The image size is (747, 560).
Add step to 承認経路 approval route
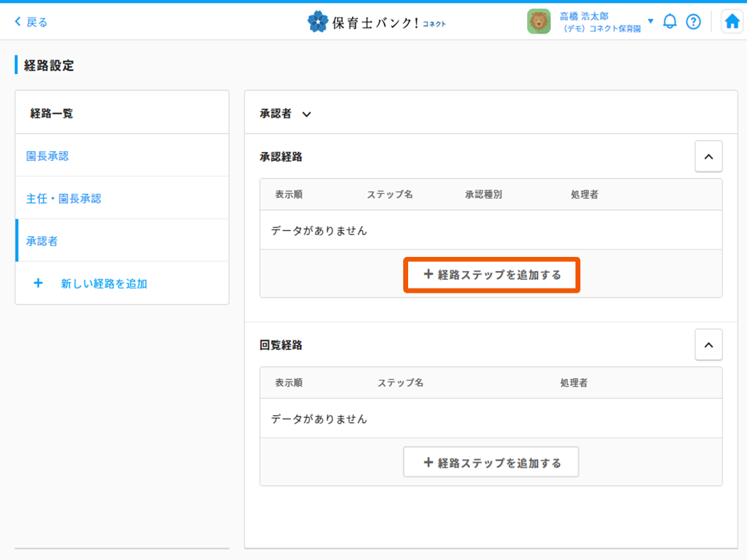click(x=491, y=275)
